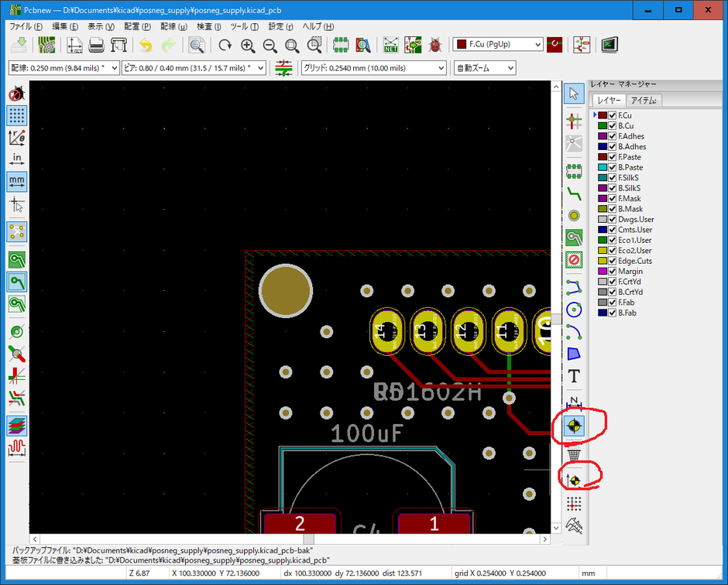Switch units to millimeters
Screen dimensions: 728x585
click(17, 181)
